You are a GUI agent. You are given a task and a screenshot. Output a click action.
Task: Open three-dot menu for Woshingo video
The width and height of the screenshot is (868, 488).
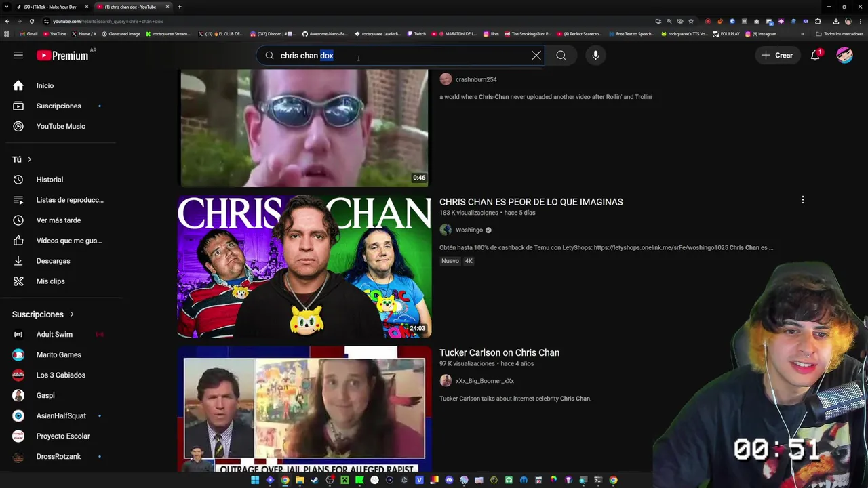[x=803, y=200]
